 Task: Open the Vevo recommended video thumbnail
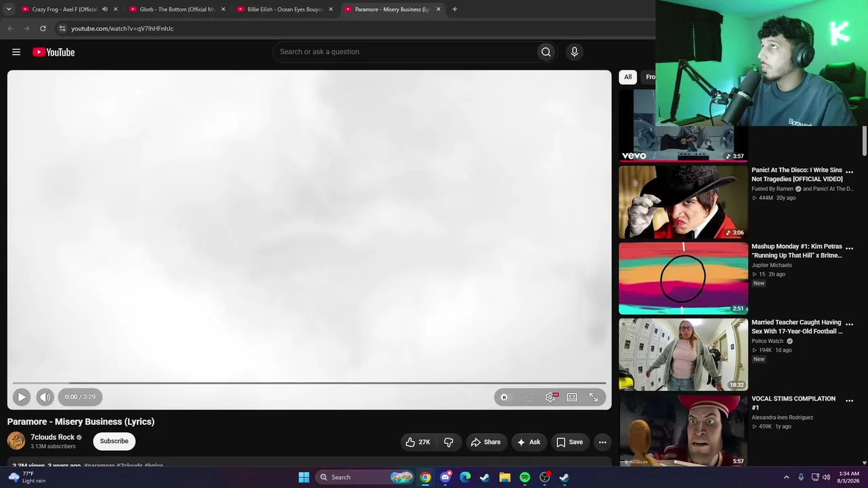click(x=684, y=125)
